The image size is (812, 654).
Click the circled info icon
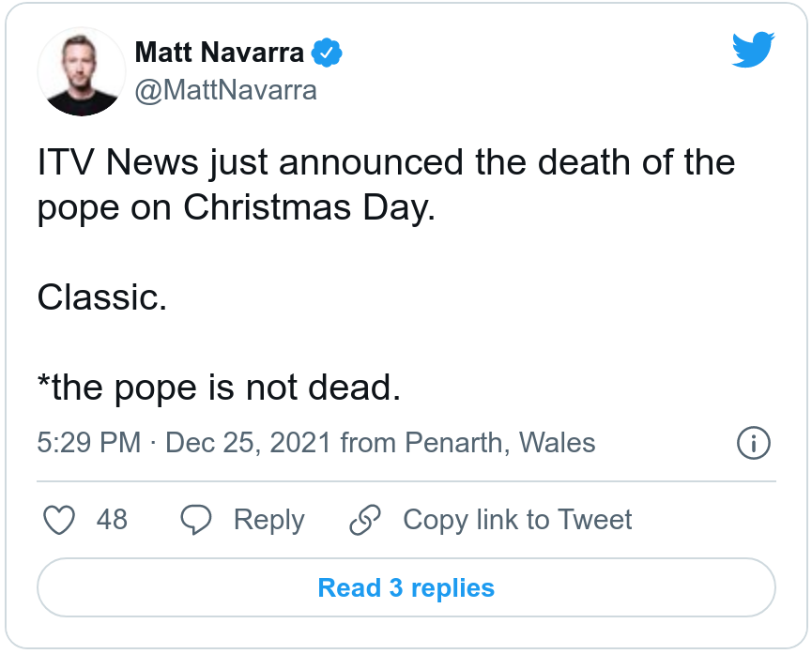pos(754,443)
